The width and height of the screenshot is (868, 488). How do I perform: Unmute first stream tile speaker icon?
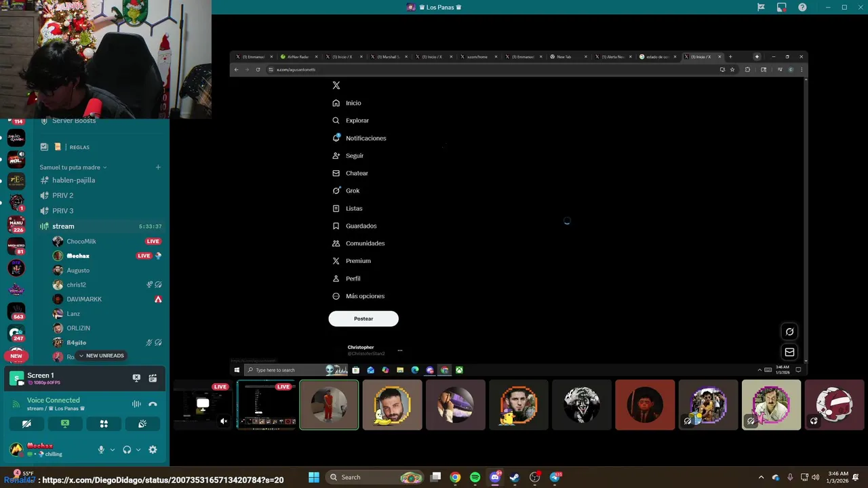[224, 422]
